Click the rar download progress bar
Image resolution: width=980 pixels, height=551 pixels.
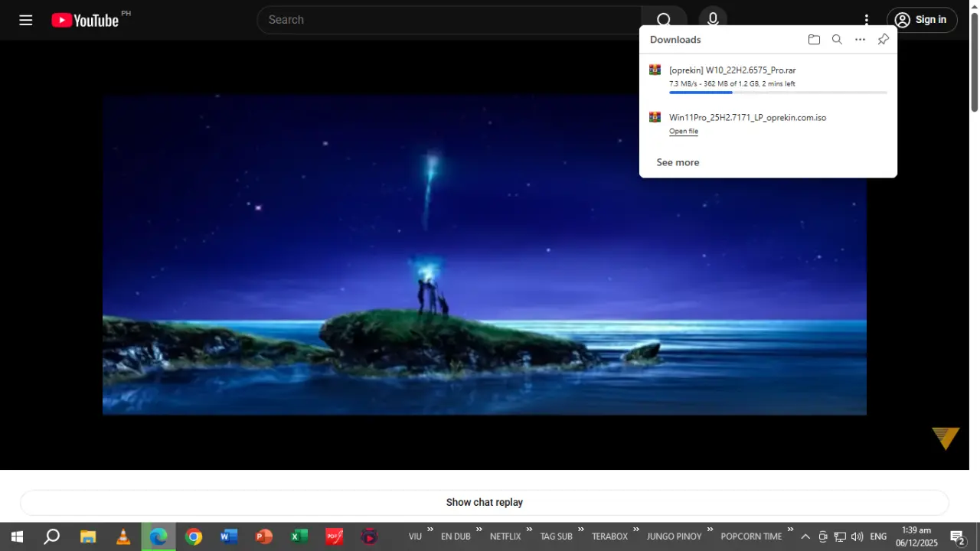coord(778,93)
